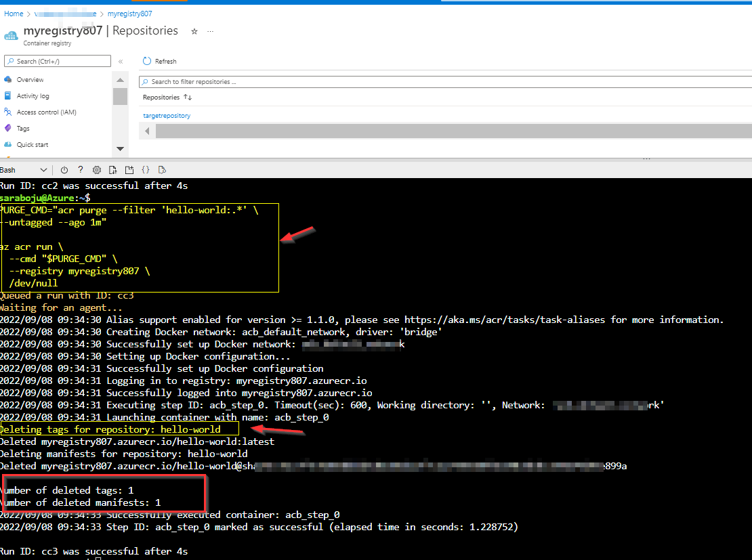Click the repository list scroll-left arrow
This screenshot has height=560, width=752.
tap(147, 131)
